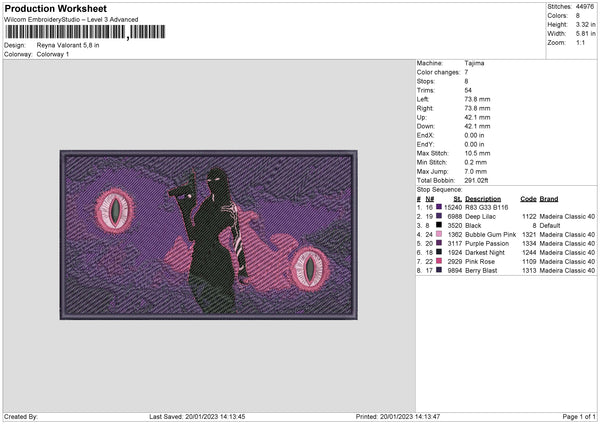
Task: Click the Darkest Night color swatch
Action: coord(439,252)
